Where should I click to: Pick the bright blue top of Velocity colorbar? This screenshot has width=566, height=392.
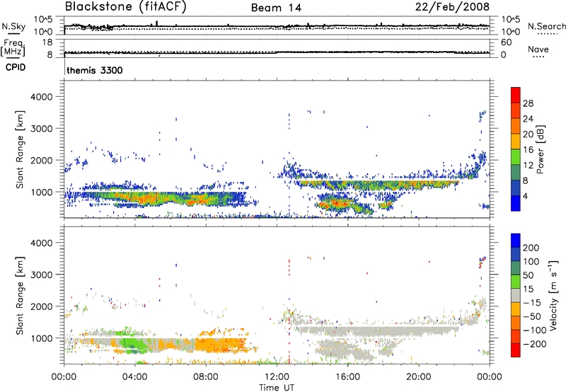pyautogui.click(x=516, y=241)
